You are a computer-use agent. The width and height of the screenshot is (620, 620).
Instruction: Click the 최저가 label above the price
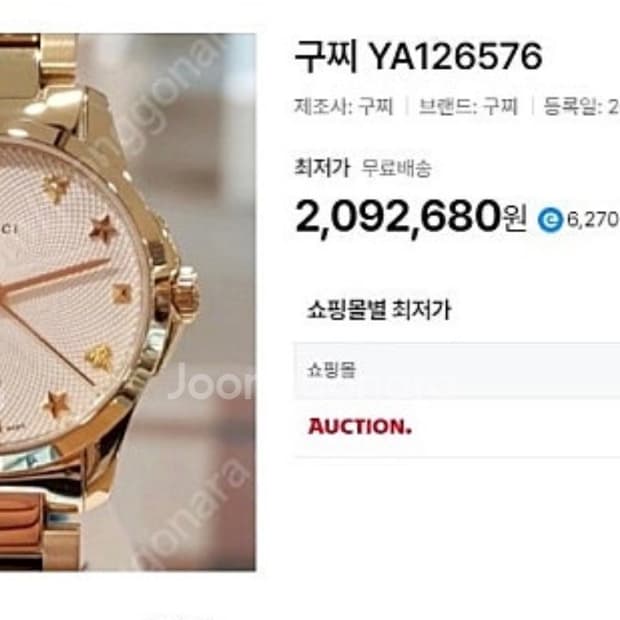[322, 167]
